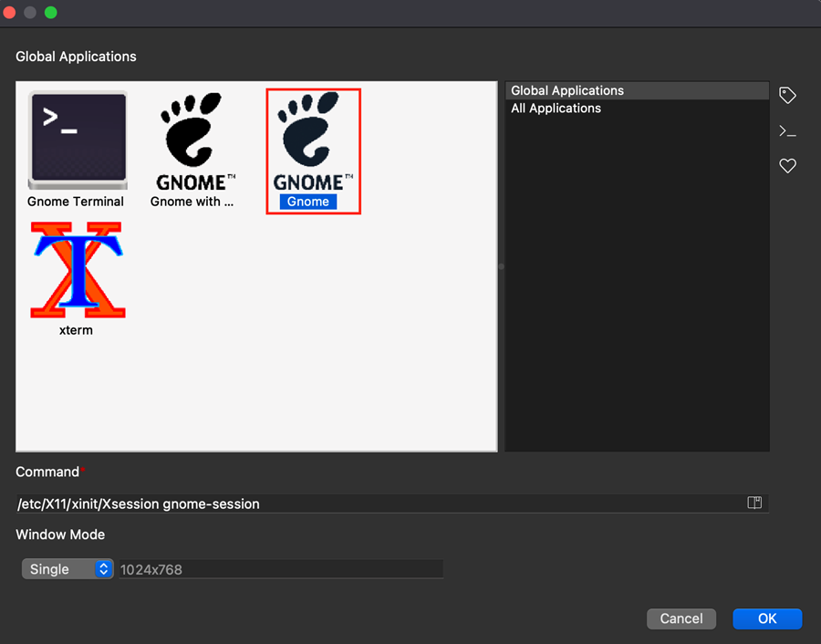The image size is (821, 644).
Task: Click the green maximize window button
Action: point(50,13)
